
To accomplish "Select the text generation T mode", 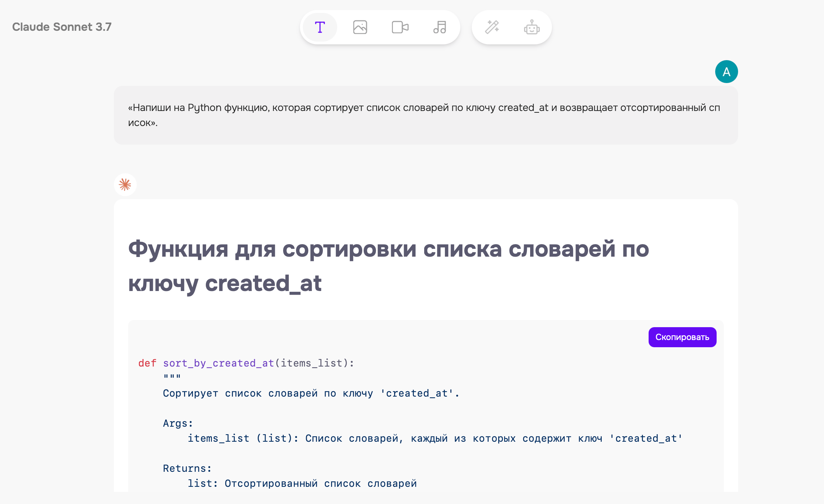I will click(320, 27).
